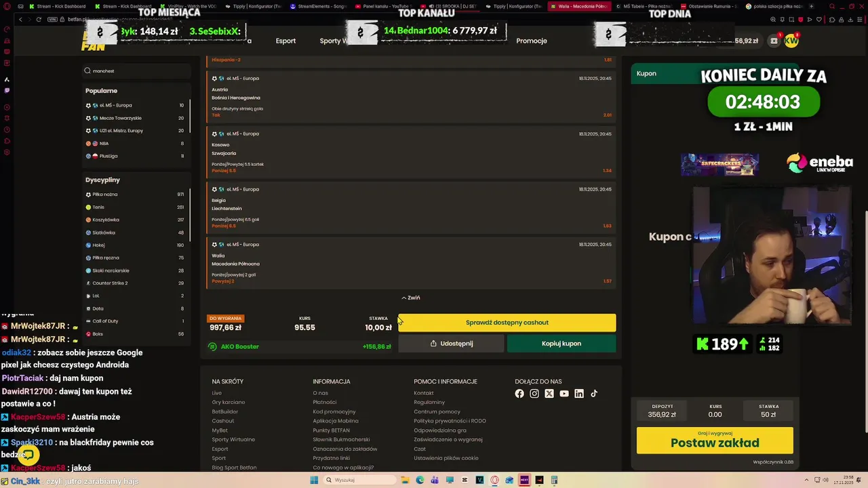Open the Sporty Wirtualne navigation item
Viewport: 868px width, 488px height.
tap(334, 41)
